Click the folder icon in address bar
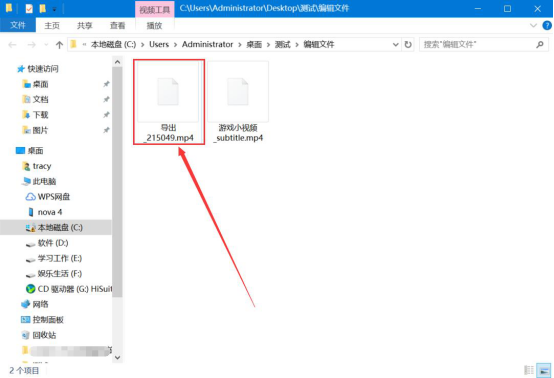This screenshot has height=378, width=554. coord(73,44)
